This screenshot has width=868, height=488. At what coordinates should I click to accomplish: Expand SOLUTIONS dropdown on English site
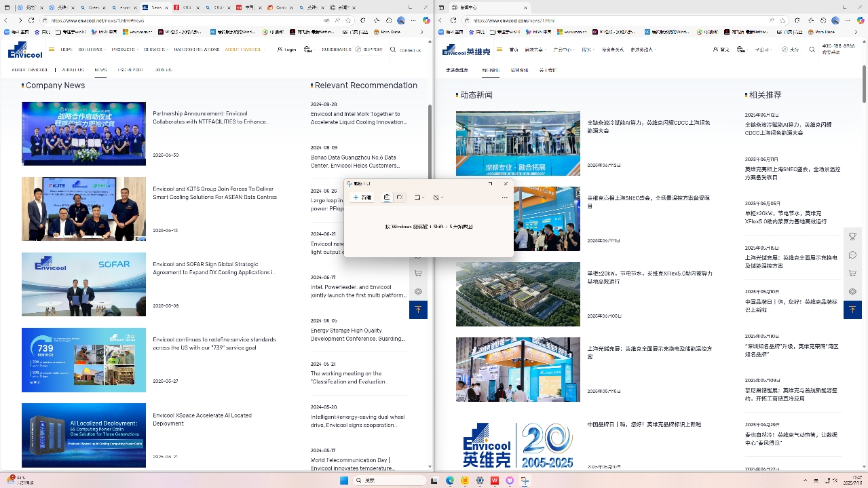(x=92, y=50)
